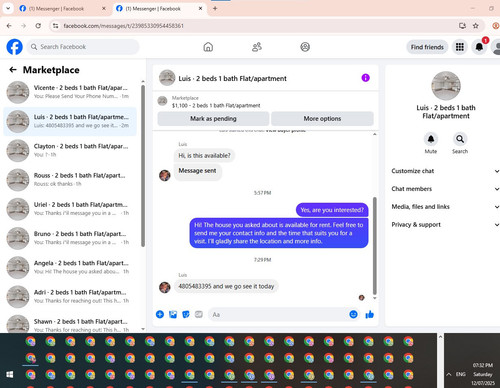Open the $1,100 2 beds listing link
This screenshot has width=500, height=388.
click(216, 106)
